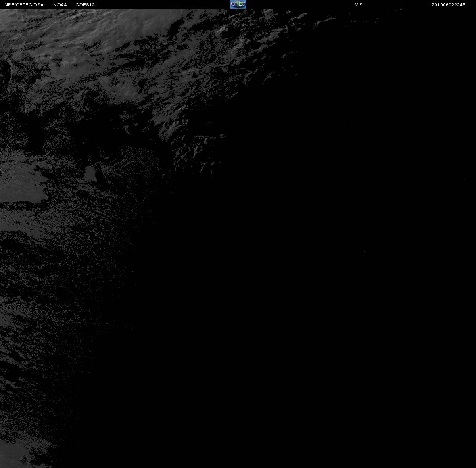Click the NOAA label
The width and height of the screenshot is (476, 468).
[60, 5]
